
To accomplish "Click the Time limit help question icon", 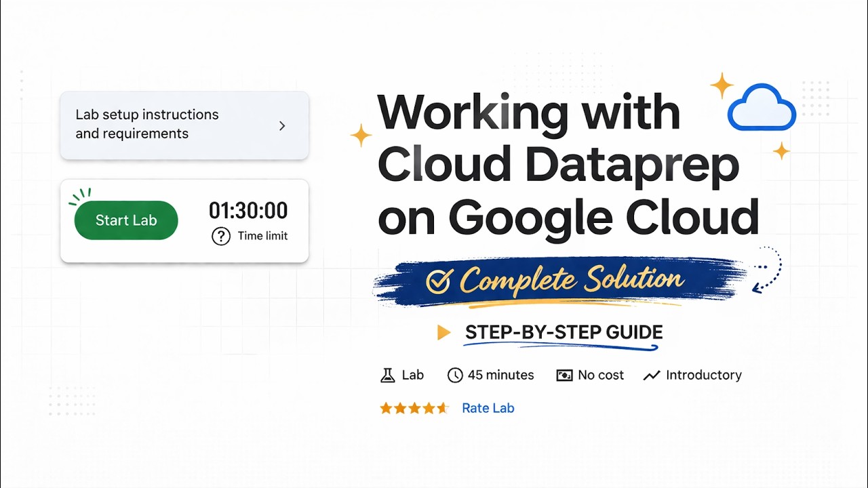I will click(x=221, y=236).
